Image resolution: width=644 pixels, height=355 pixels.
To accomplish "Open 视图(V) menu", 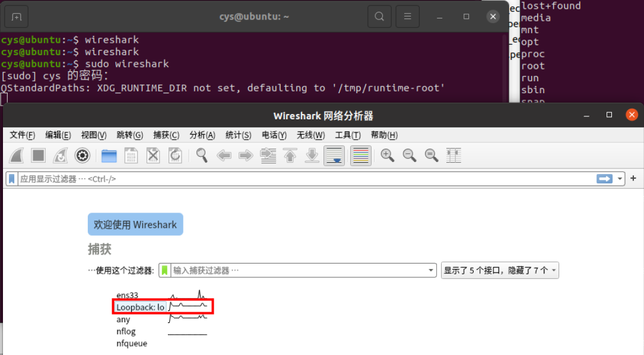I will [x=94, y=135].
